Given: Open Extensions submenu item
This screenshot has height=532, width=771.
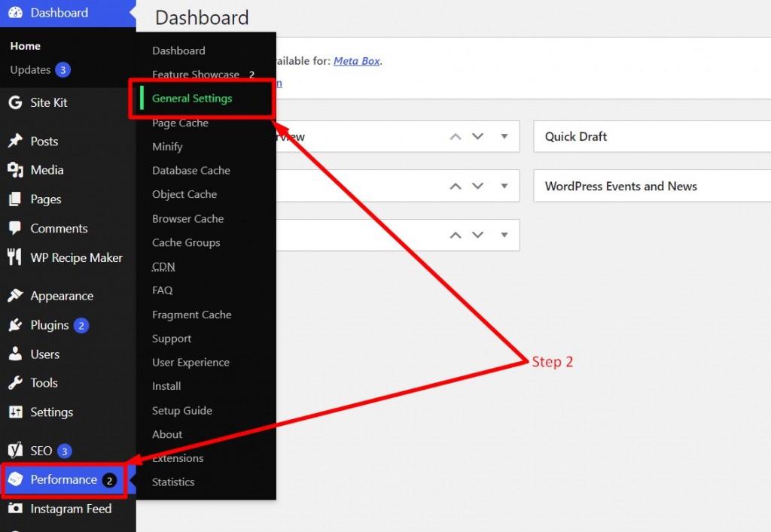Looking at the screenshot, I should point(178,458).
